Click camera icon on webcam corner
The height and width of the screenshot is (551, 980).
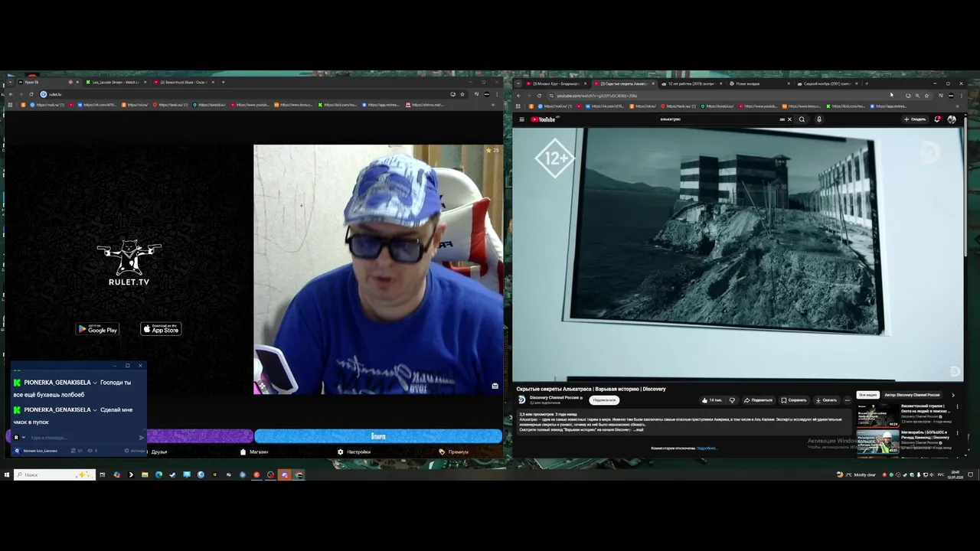click(x=495, y=386)
